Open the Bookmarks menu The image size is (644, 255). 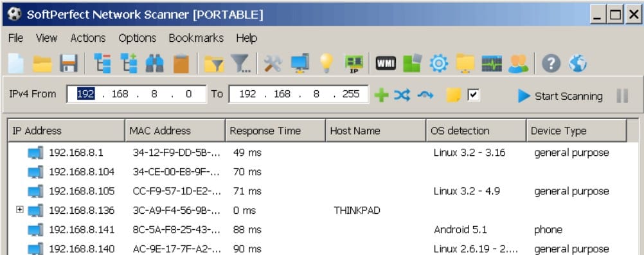pyautogui.click(x=196, y=38)
